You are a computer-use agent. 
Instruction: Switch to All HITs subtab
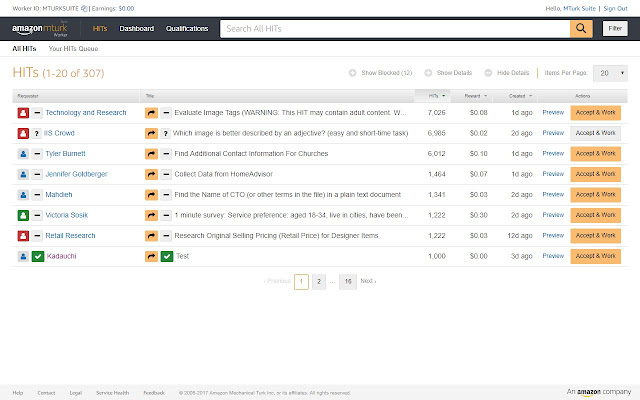[x=24, y=49]
